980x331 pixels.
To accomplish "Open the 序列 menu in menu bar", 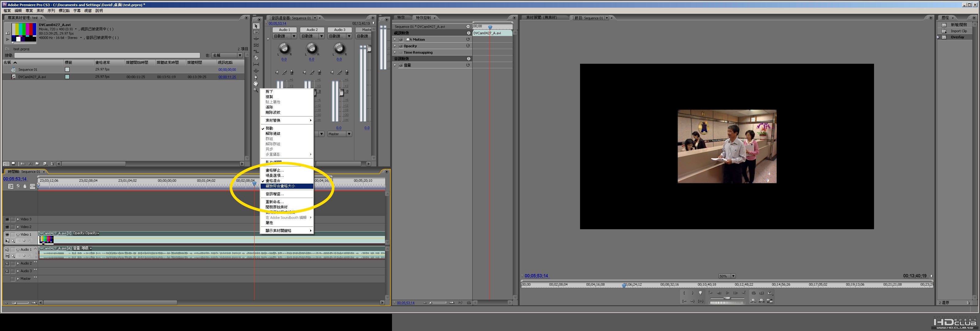I will point(51,11).
